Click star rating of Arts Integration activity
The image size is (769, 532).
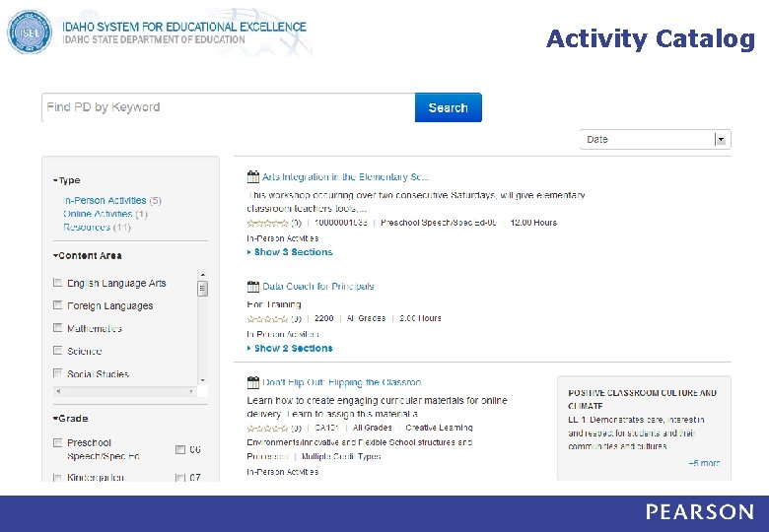click(x=267, y=224)
